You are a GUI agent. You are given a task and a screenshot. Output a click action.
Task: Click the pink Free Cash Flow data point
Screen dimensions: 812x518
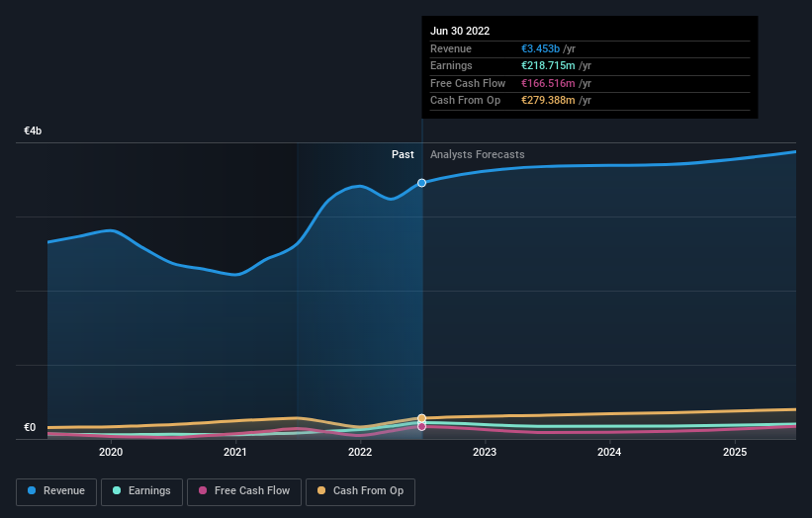[x=422, y=426]
